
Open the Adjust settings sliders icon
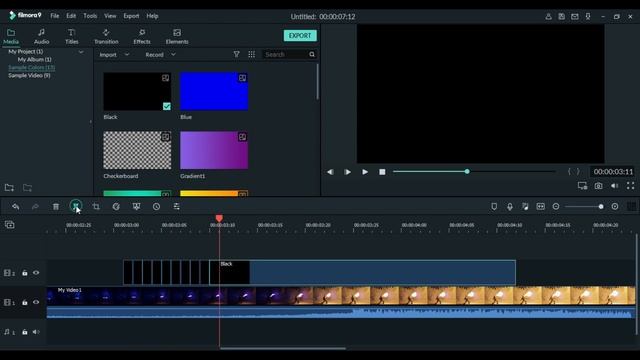pos(176,207)
